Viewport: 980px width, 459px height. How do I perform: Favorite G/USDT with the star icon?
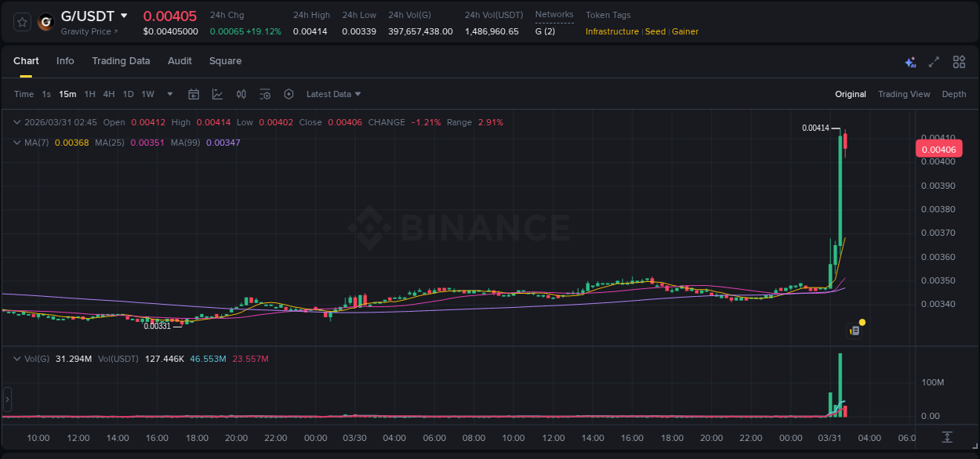pyautogui.click(x=21, y=22)
